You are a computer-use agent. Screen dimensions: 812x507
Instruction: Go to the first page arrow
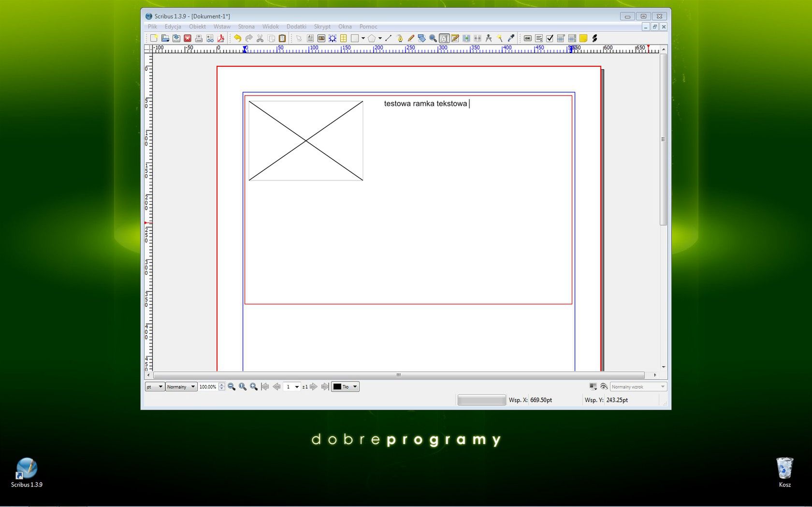coord(265,387)
